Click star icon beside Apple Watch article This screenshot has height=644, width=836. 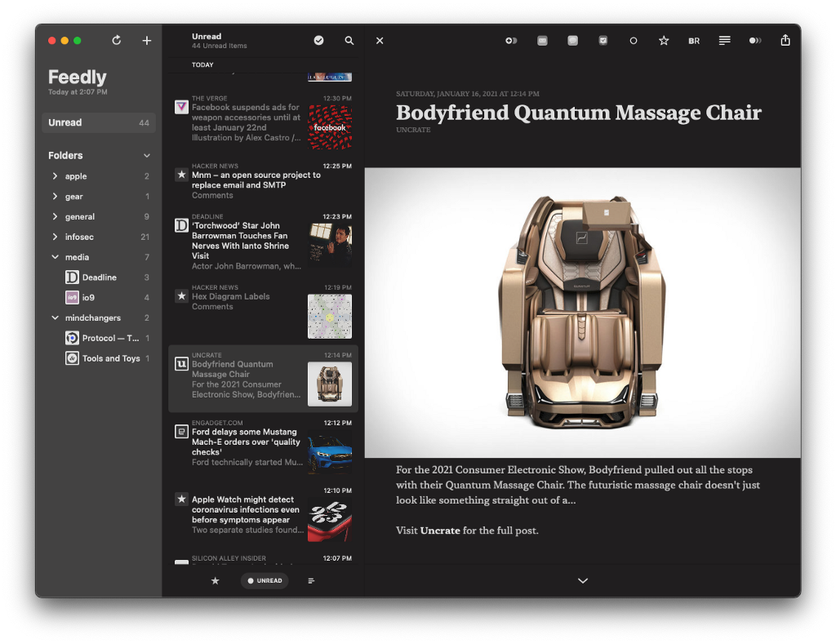coord(181,499)
